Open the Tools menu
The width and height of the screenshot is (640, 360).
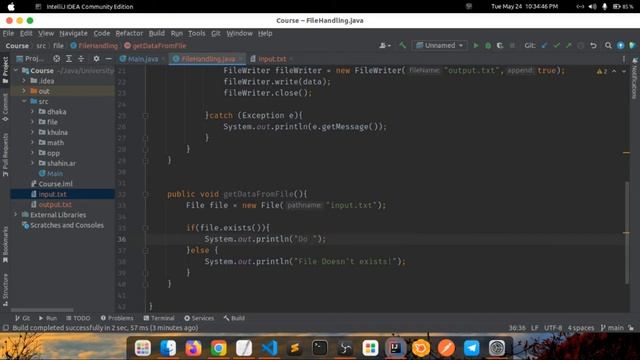tap(196, 33)
